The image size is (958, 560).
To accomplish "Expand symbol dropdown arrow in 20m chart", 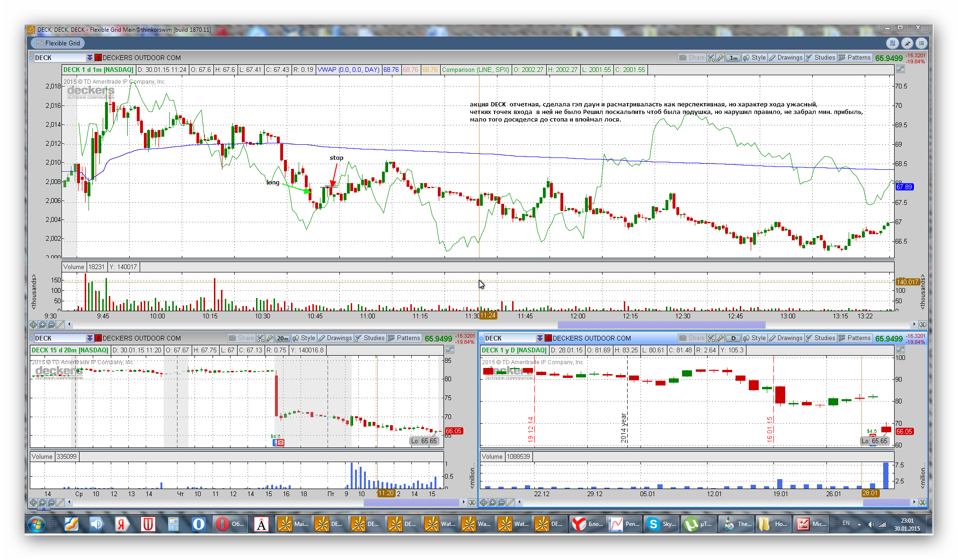I will tap(89, 338).
